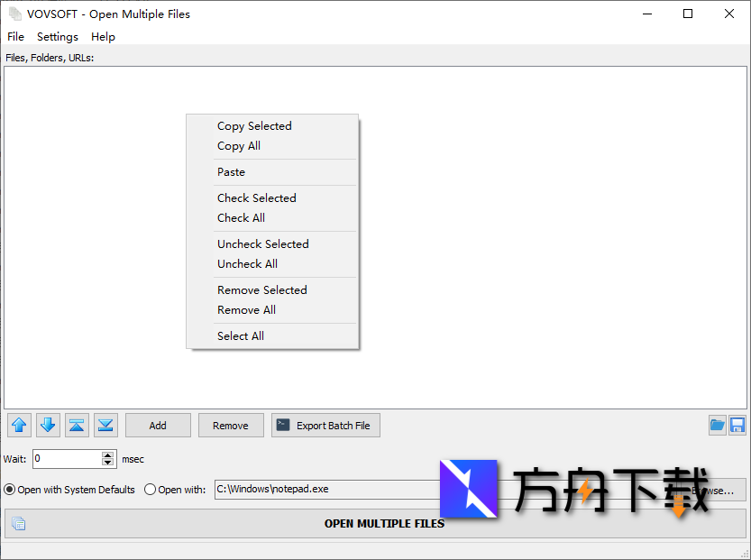Choose the Open with custom program option
This screenshot has height=560, width=751.
pyautogui.click(x=149, y=490)
